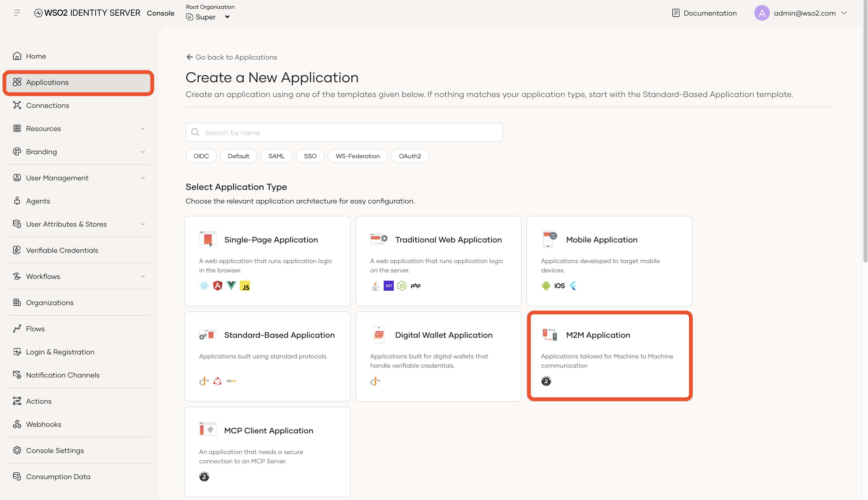Screen dimensions: 868x500
Task: Select the M2M Application card
Action: tap(609, 356)
